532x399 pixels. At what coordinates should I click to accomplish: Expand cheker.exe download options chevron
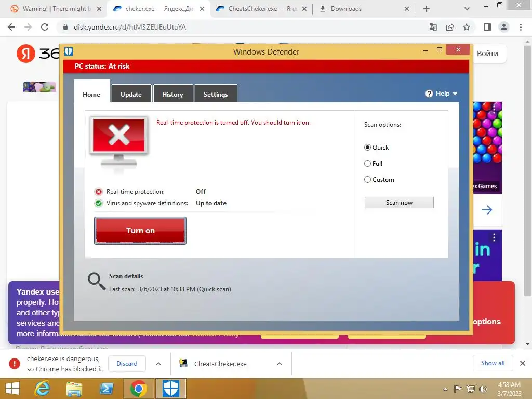click(158, 364)
